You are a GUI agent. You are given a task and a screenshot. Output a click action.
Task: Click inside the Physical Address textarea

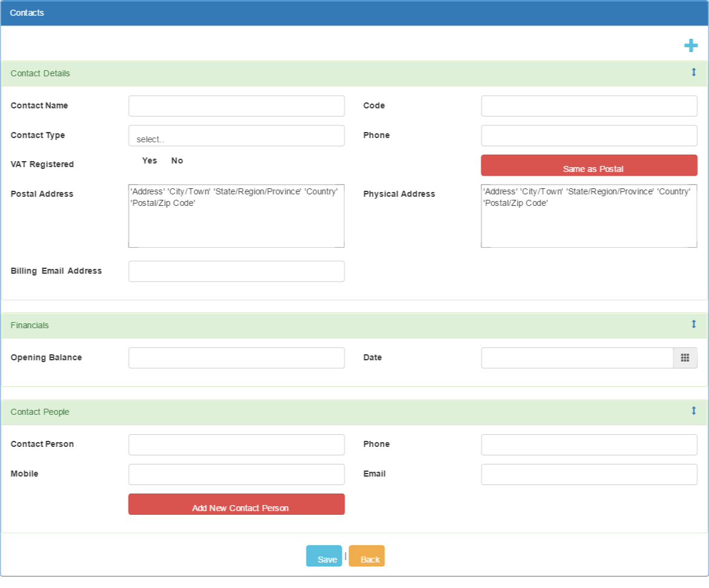point(589,216)
